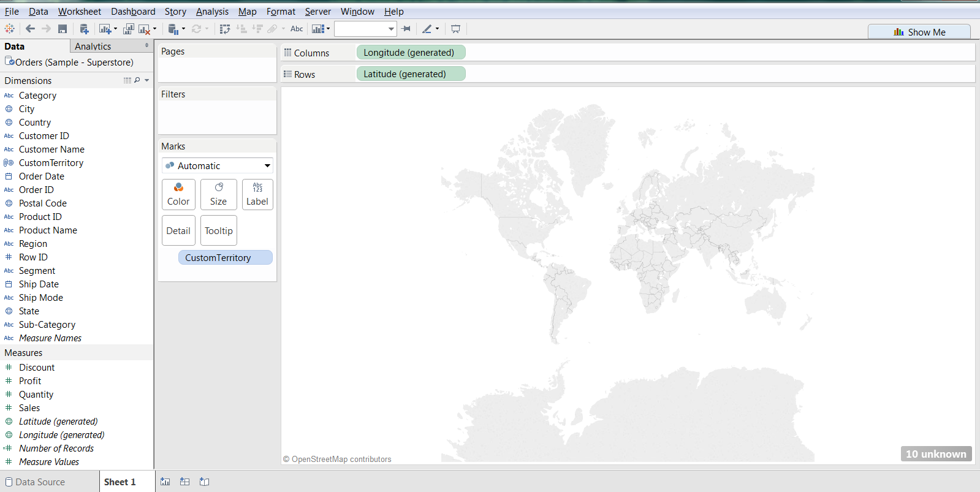Click the Tableau start page logo icon
This screenshot has width=980, height=492.
coord(10,29)
